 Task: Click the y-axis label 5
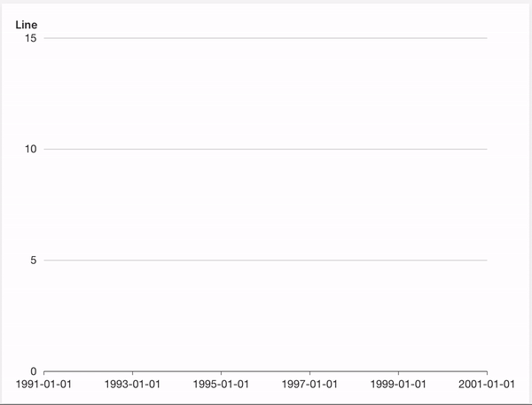(x=33, y=261)
